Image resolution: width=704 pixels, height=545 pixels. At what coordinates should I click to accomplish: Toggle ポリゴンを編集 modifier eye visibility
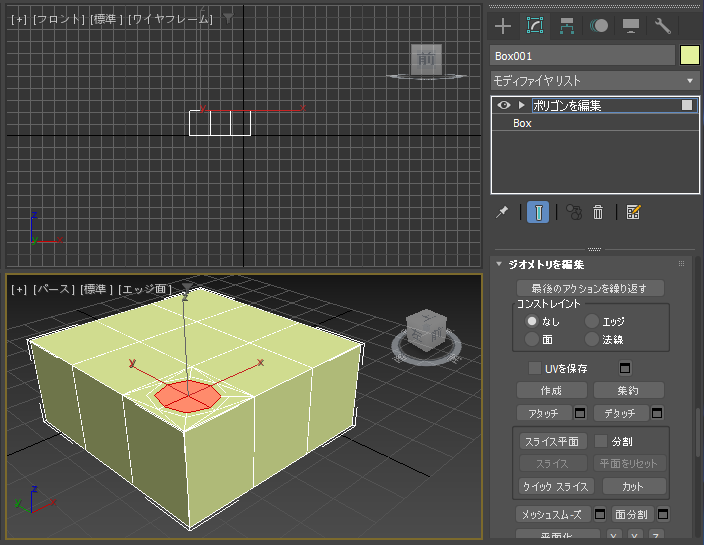(x=504, y=105)
